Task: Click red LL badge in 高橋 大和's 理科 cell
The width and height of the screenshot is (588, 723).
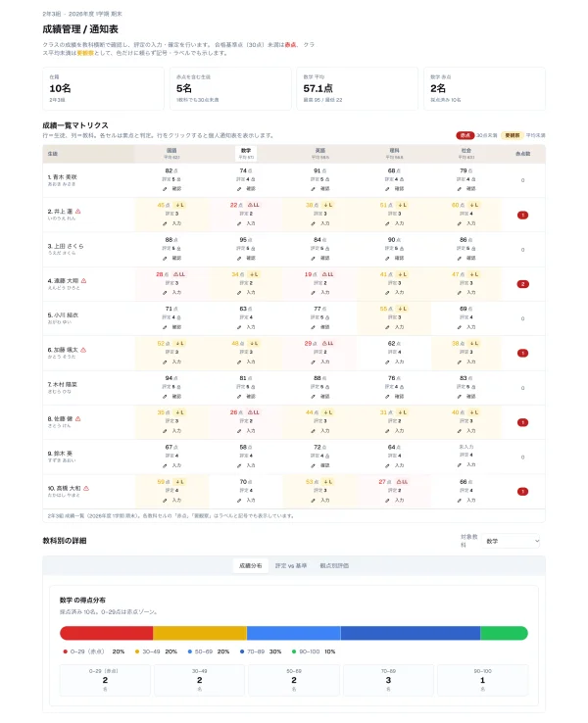Action: click(402, 482)
